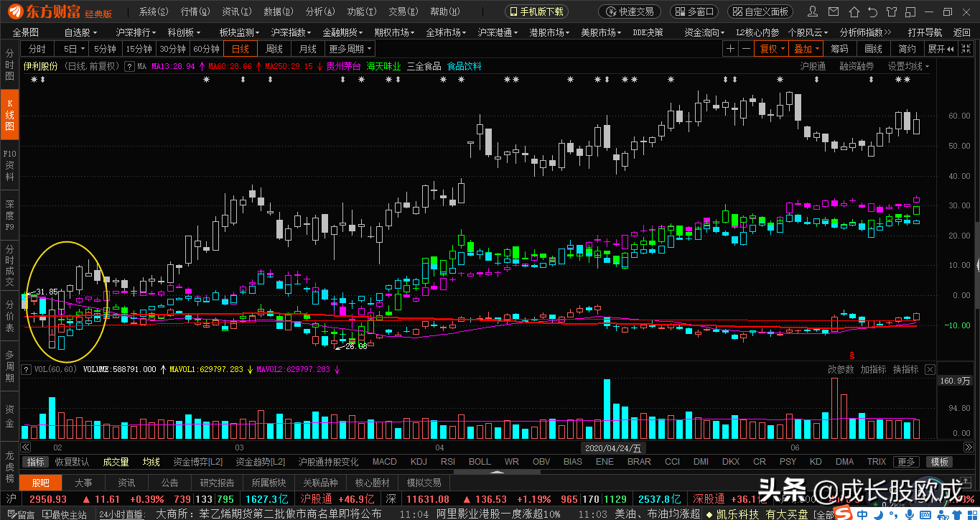
Task: Switch to 15分钟 chart period
Action: (x=139, y=49)
